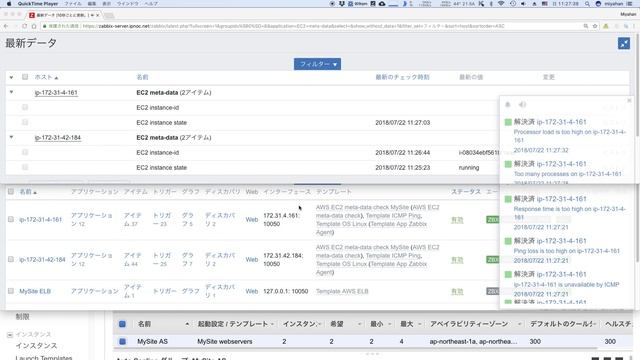The height and width of the screenshot is (360, 640).
Task: Open アイテム 37 link for ip-172-31-4-161
Action: pos(133,219)
